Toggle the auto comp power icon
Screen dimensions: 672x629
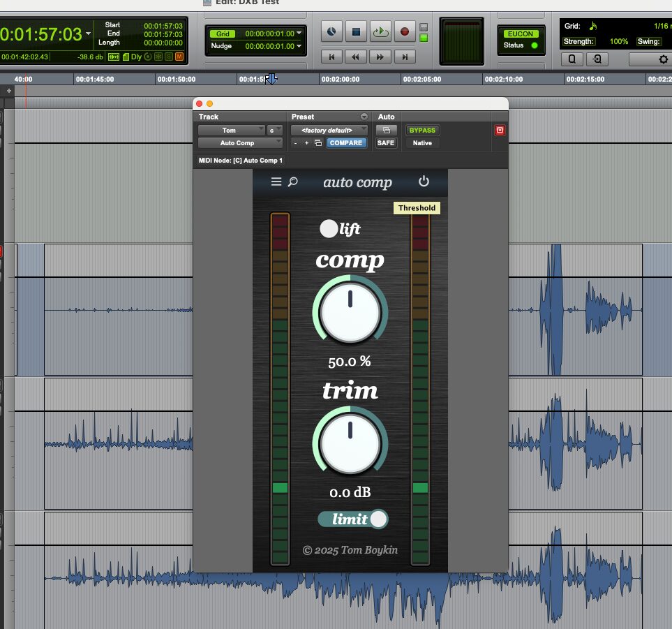(424, 182)
